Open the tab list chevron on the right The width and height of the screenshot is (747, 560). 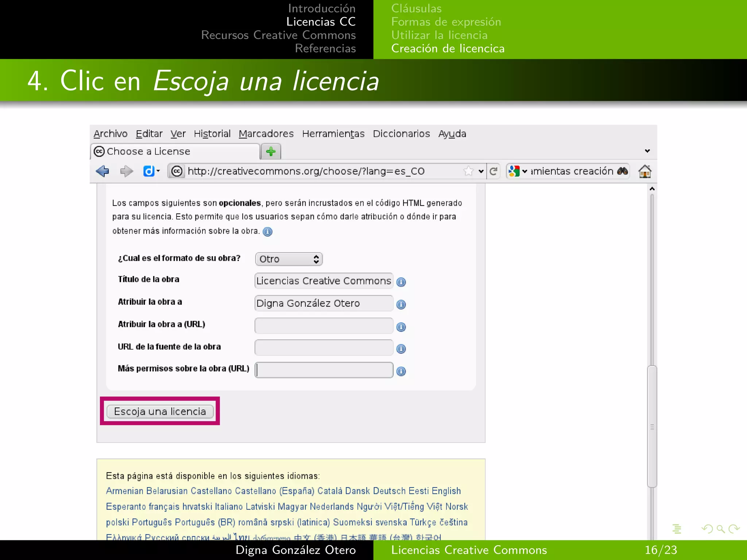coord(647,151)
